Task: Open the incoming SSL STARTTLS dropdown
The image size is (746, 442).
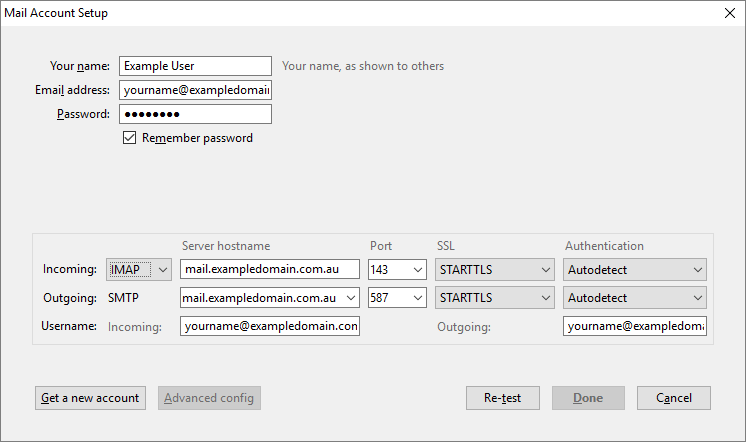Action: pos(494,269)
